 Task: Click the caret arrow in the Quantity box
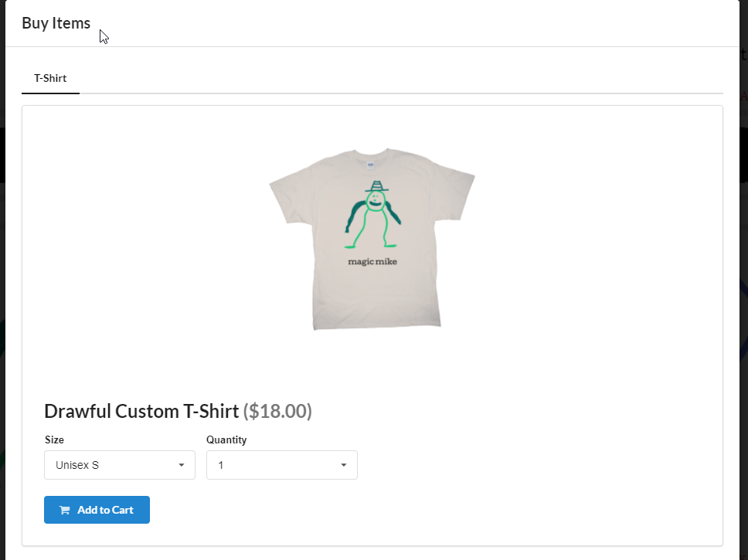click(344, 465)
